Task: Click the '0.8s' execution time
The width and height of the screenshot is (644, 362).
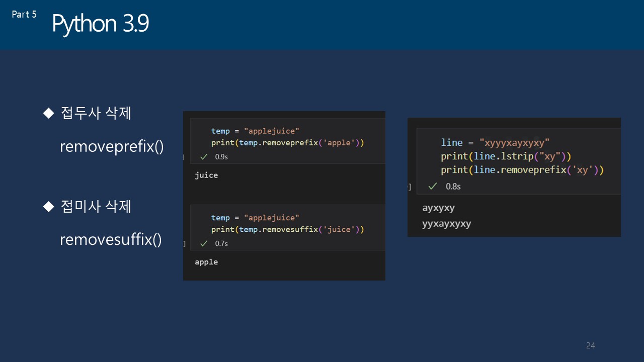Action: (453, 187)
